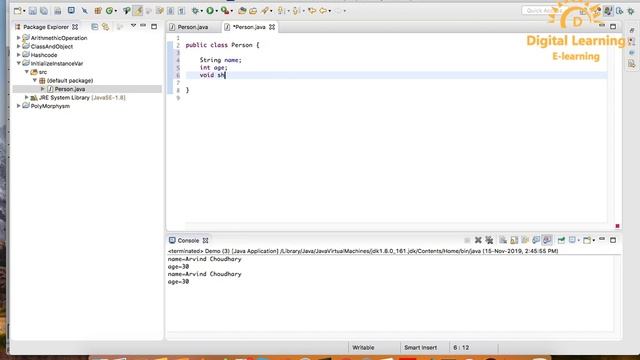This screenshot has width=640, height=360.
Task: Click 'public class Person {' line
Action: click(x=222, y=45)
